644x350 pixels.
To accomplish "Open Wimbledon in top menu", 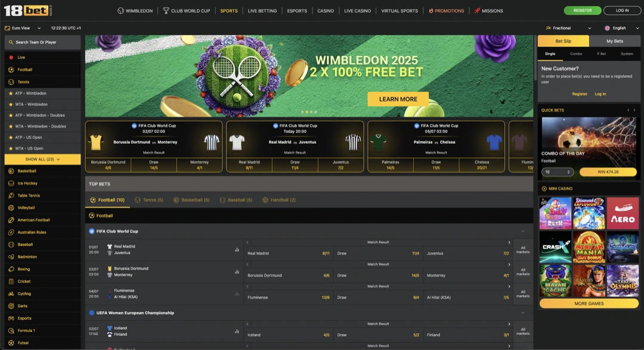I will [x=135, y=11].
